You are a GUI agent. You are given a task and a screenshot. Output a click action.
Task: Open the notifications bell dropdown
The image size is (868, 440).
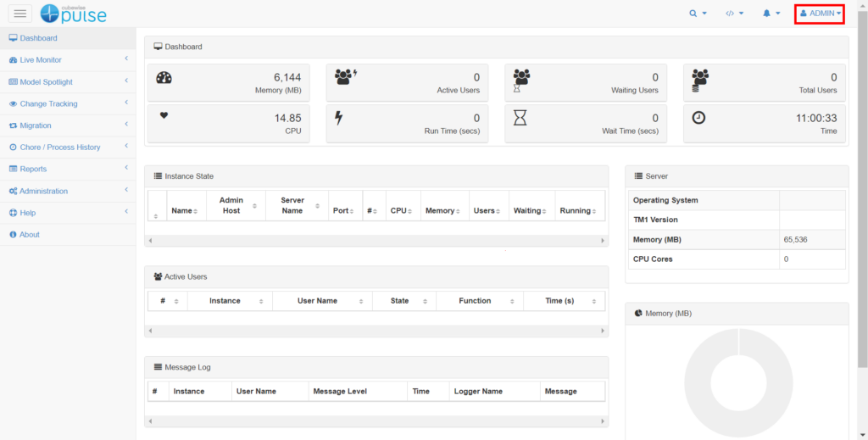[771, 14]
